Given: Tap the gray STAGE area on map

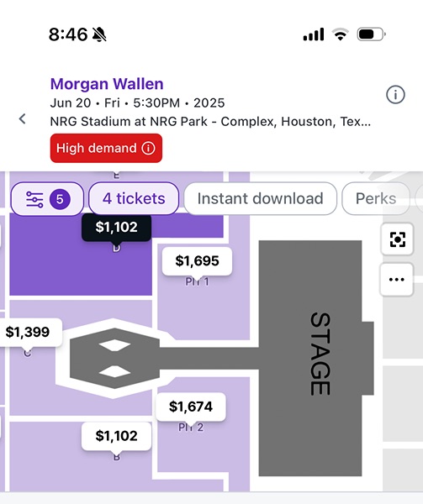Looking at the screenshot, I should point(310,358).
